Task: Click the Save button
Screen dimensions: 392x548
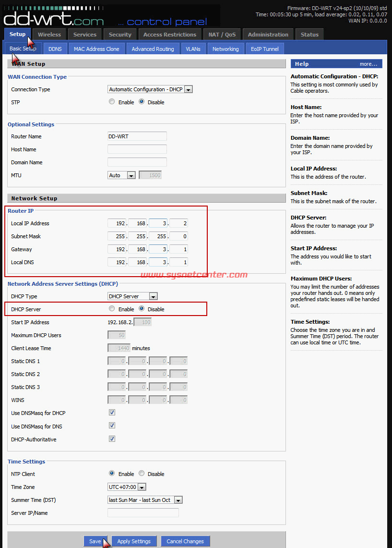Action: [95, 541]
